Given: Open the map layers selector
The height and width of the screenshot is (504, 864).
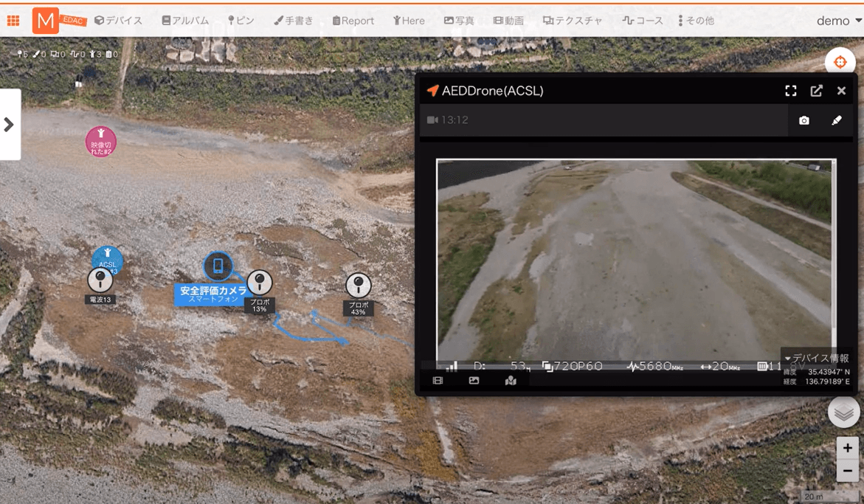Looking at the screenshot, I should [843, 412].
